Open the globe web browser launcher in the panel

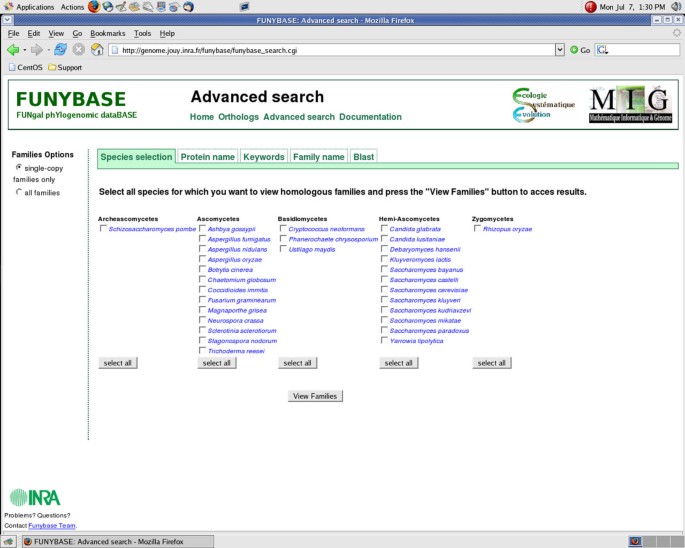point(108,7)
